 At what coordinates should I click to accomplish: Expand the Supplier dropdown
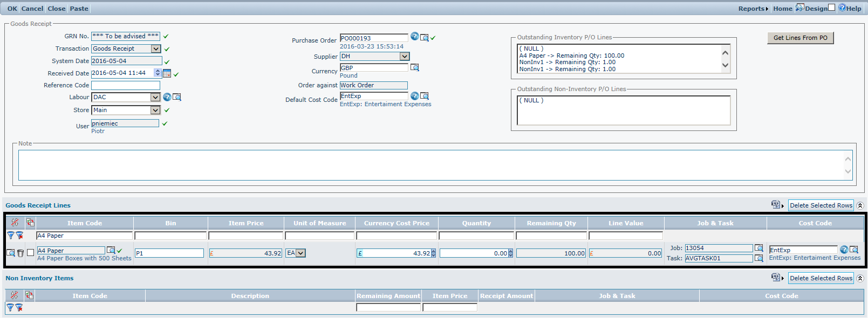coord(405,57)
